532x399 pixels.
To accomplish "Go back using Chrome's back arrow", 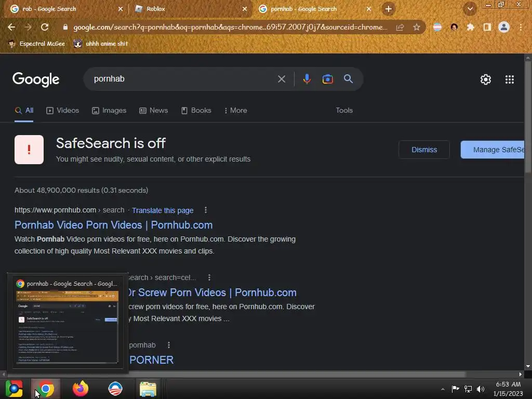I will [x=11, y=27].
